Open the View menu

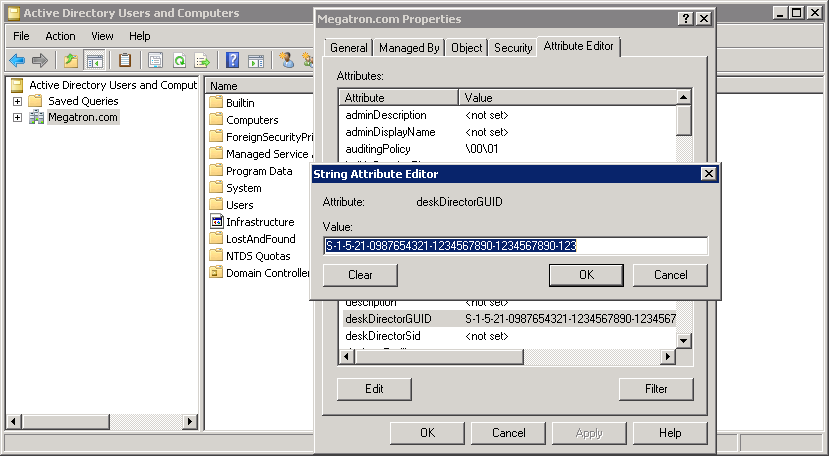tap(102, 36)
